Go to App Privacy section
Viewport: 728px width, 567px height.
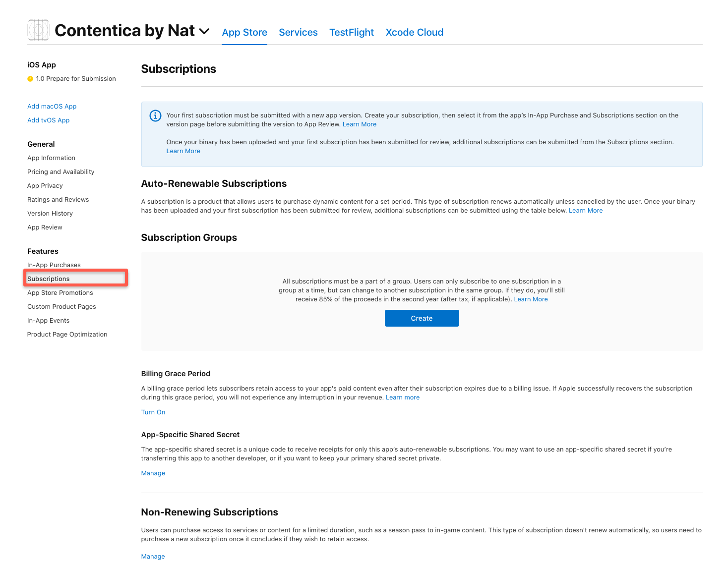(45, 186)
